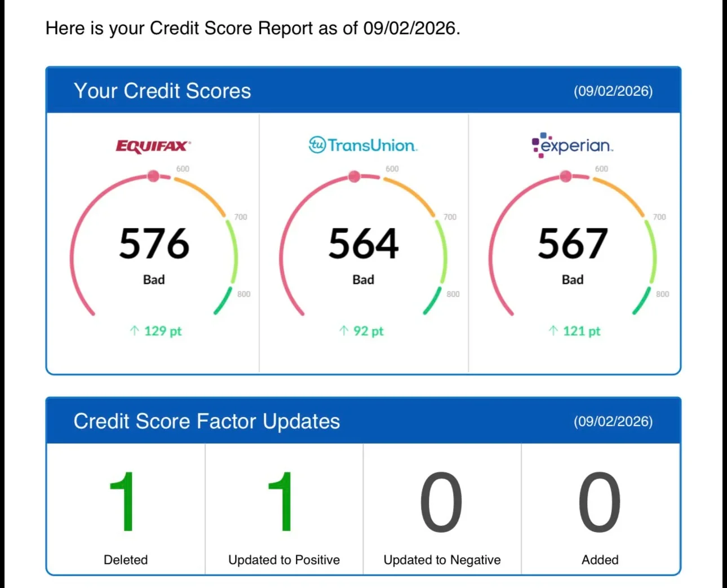The image size is (727, 588).
Task: Click the Credit Score Report intro sentence
Action: tap(253, 28)
